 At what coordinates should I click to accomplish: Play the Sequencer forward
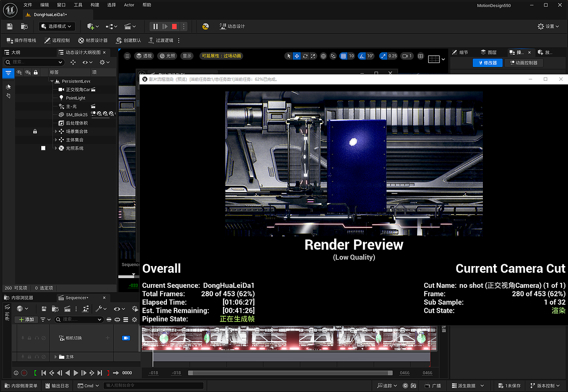(76, 373)
